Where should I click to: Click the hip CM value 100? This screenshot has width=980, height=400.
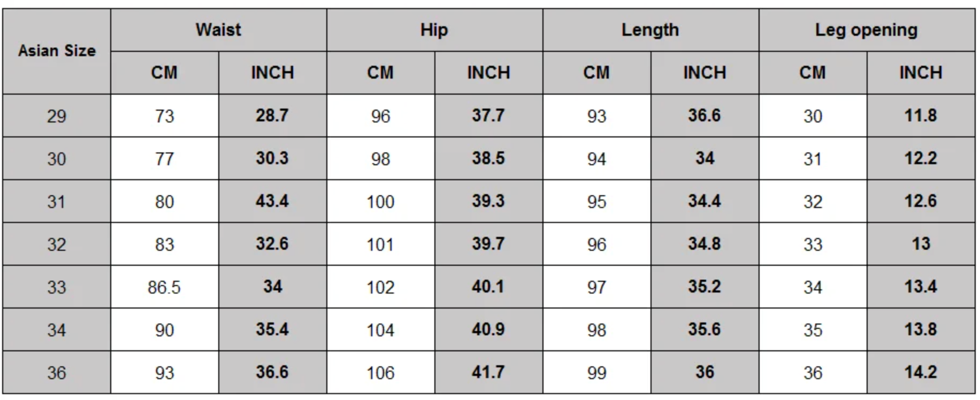click(x=380, y=202)
